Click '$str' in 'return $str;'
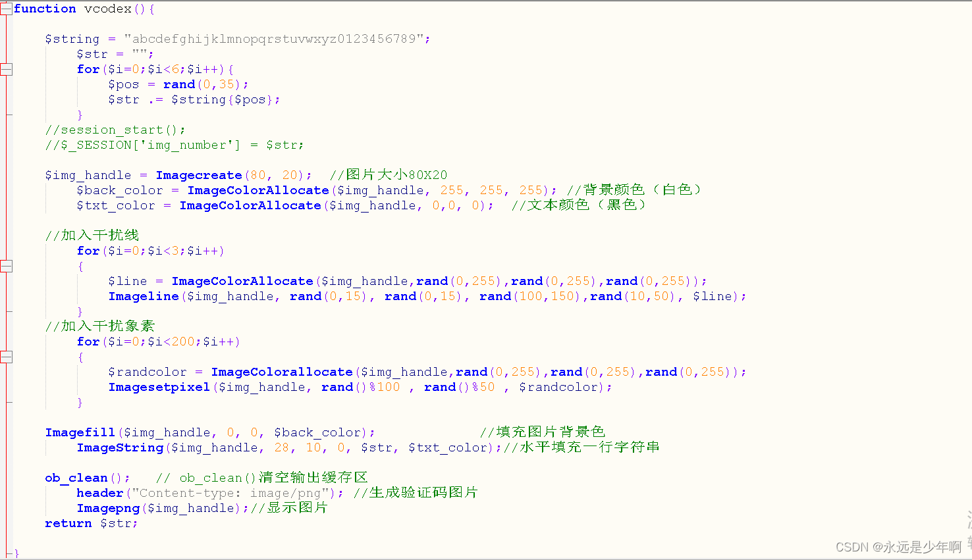This screenshot has width=972, height=560. [116, 523]
